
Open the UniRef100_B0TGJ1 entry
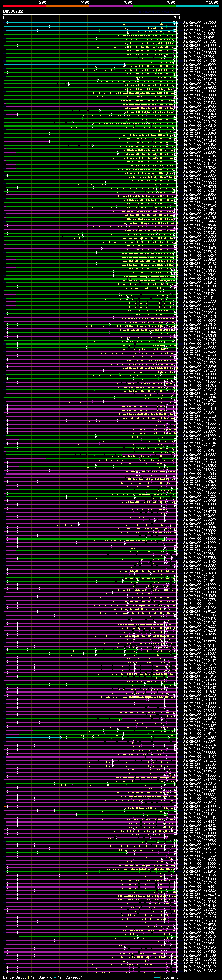coord(199,546)
